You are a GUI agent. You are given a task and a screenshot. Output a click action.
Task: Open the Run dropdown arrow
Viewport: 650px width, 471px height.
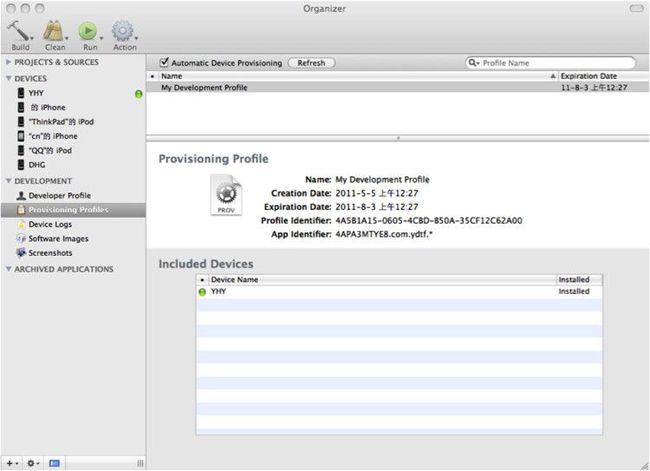point(101,38)
